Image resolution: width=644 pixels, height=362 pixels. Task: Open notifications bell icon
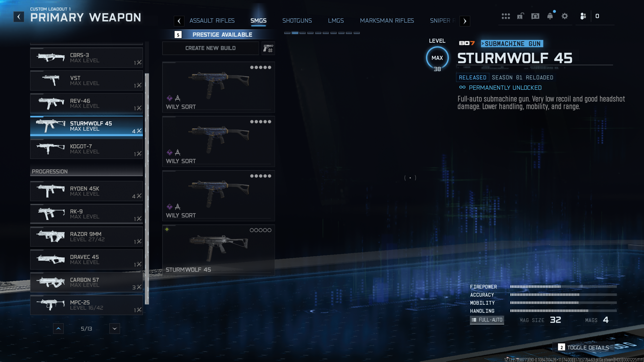coord(550,16)
